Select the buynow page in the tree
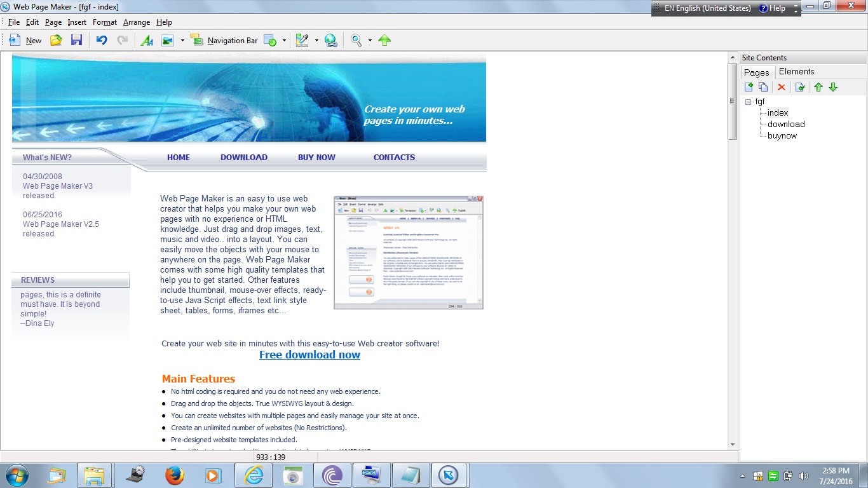868x488 pixels. point(782,136)
